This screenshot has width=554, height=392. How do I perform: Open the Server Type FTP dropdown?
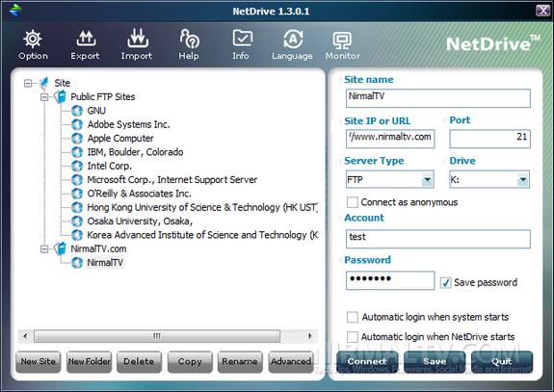click(427, 180)
